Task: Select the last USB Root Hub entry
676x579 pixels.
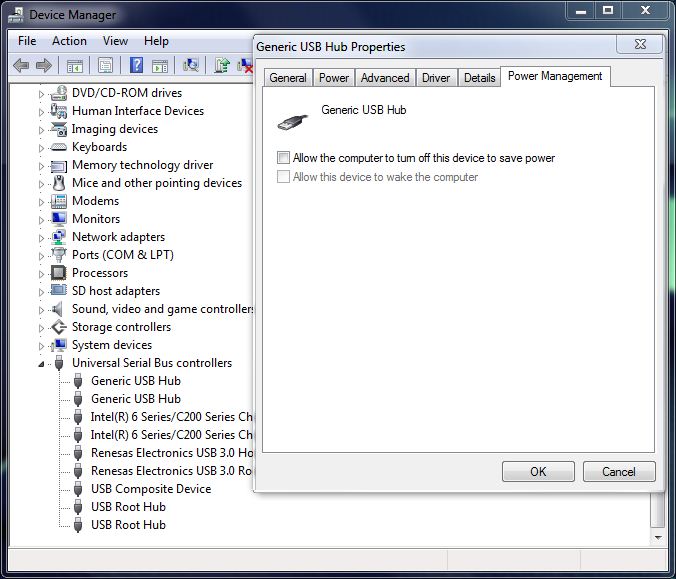Action: [128, 525]
